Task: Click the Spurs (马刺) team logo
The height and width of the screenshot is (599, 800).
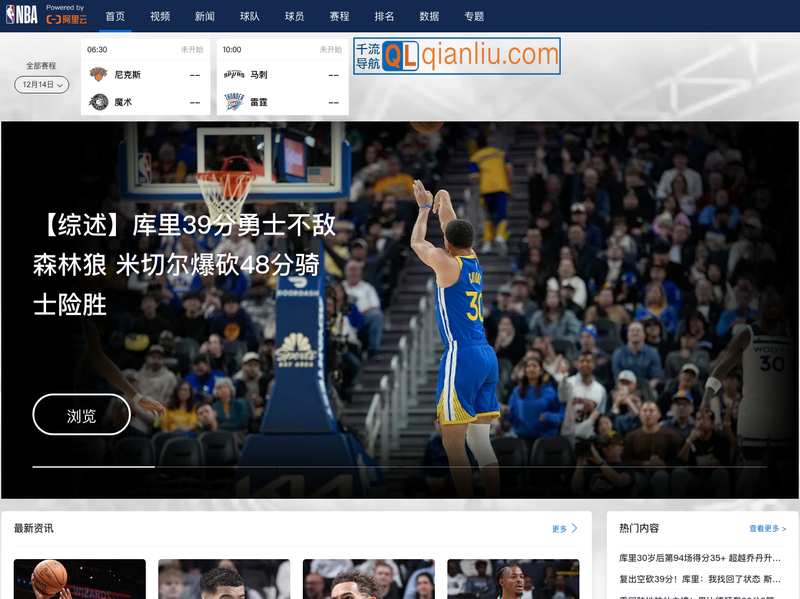Action: click(x=235, y=72)
